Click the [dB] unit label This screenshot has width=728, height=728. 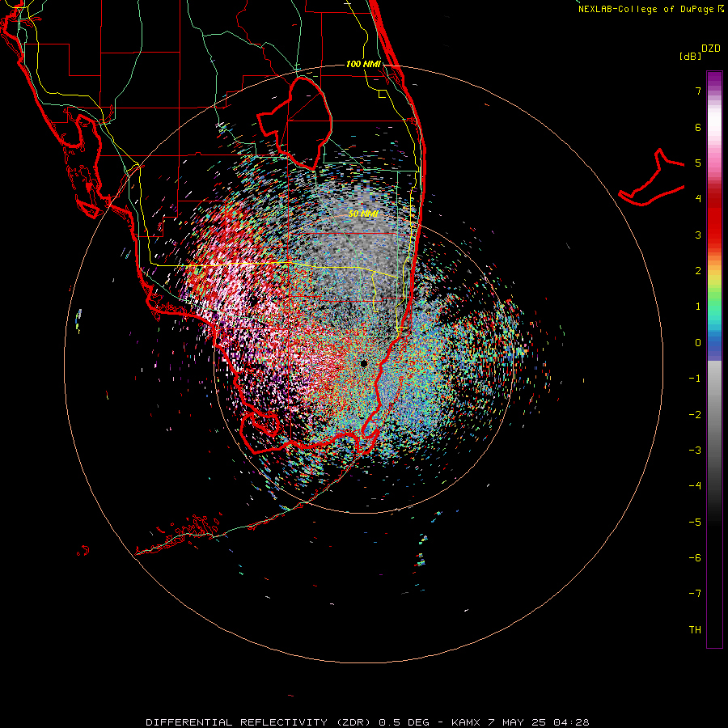click(691, 56)
